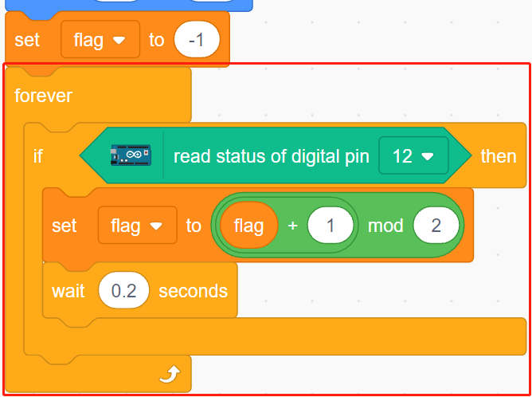Click the addition operand field showing 1

[x=331, y=225]
